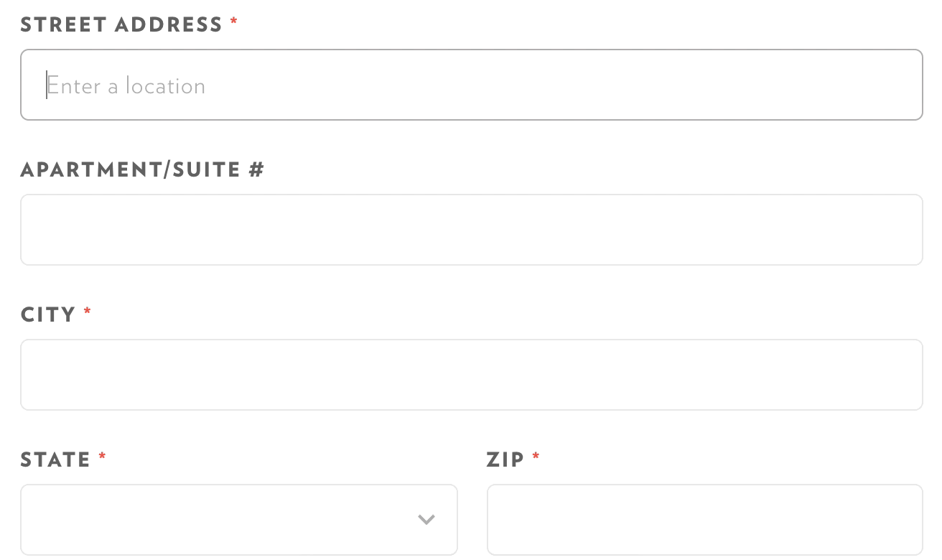Click the State dropdown chevron arrow

click(x=426, y=519)
